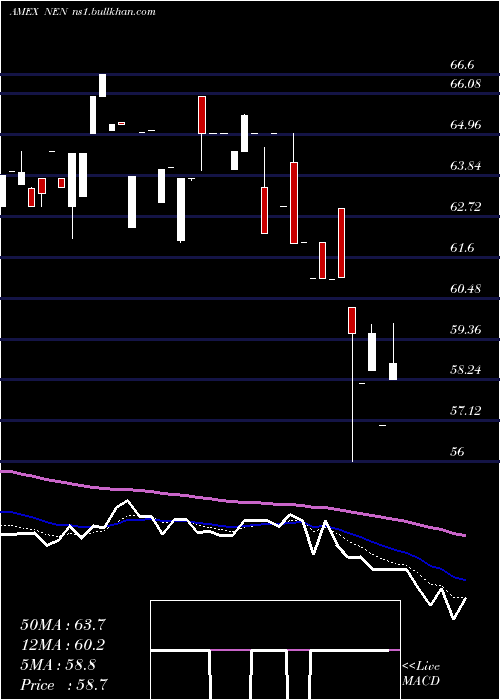Image resolution: width=500 pixels, height=700 pixels.
Task: Click the 61.6 price axis label
Action: [x=462, y=248]
